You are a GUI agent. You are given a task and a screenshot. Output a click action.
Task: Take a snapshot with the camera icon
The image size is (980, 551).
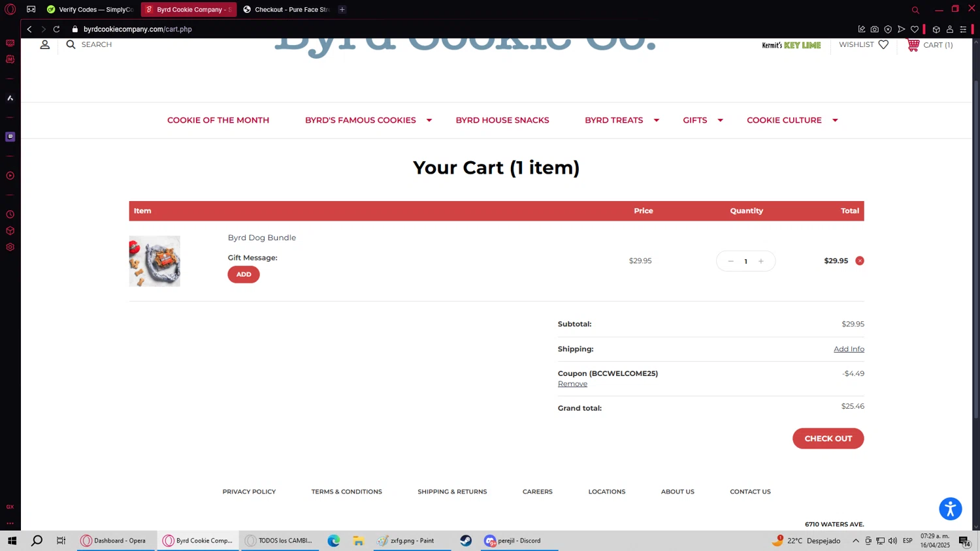(875, 29)
